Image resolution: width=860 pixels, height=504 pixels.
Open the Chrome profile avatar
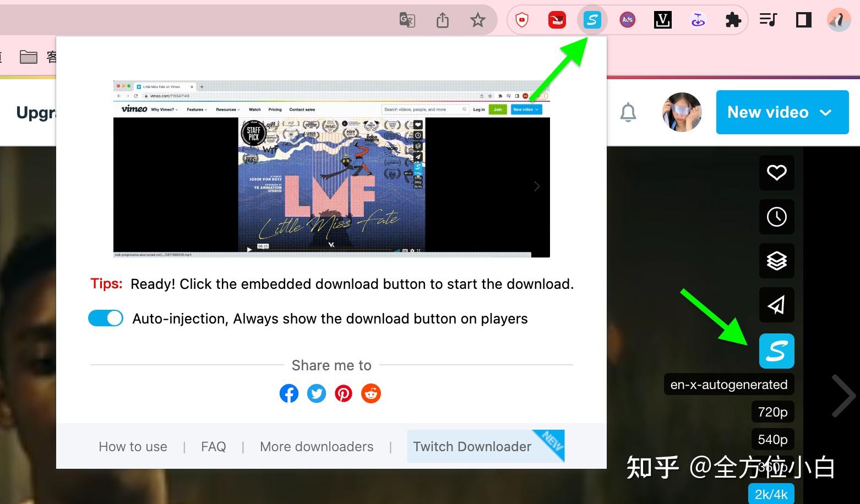click(x=839, y=21)
